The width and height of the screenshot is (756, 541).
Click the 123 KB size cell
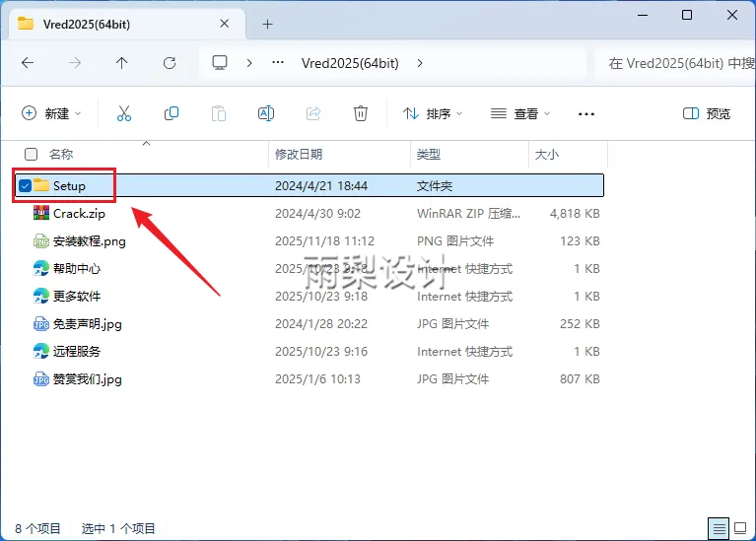click(x=580, y=240)
